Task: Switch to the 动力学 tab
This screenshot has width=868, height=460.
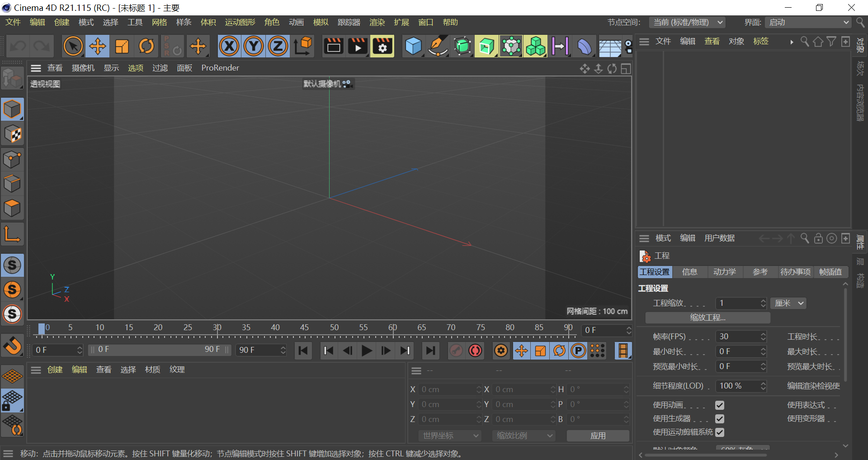Action: coord(724,272)
